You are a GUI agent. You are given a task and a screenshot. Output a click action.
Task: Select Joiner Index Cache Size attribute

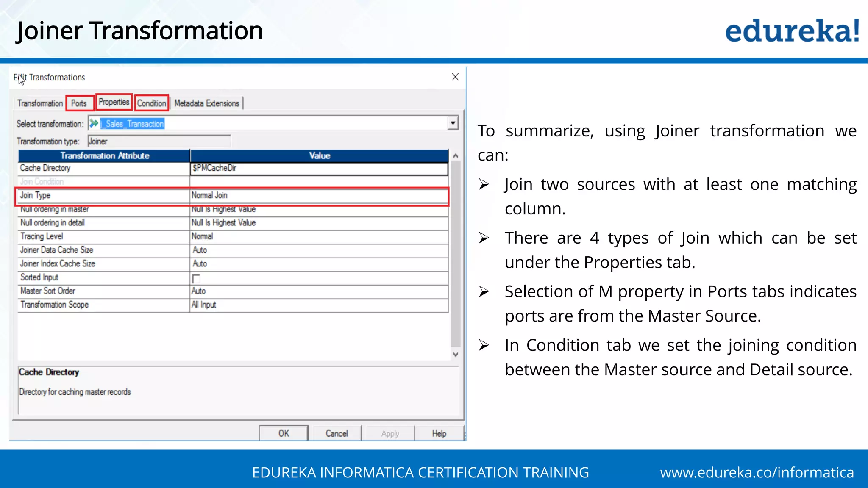(104, 263)
